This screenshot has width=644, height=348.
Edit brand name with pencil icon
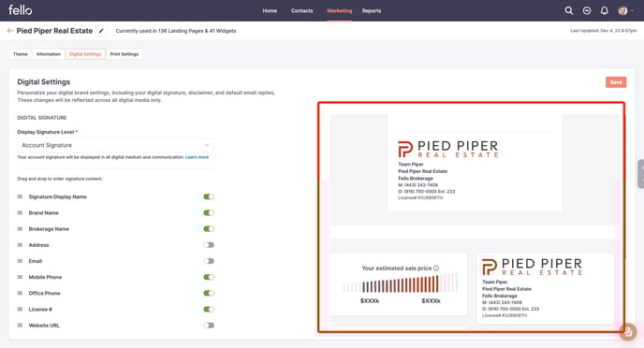point(101,31)
